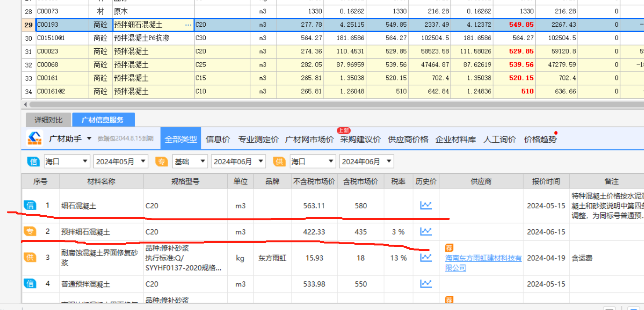The height and width of the screenshot is (310, 644).
Task: Select the 专业测定价 tab
Action: [258, 139]
